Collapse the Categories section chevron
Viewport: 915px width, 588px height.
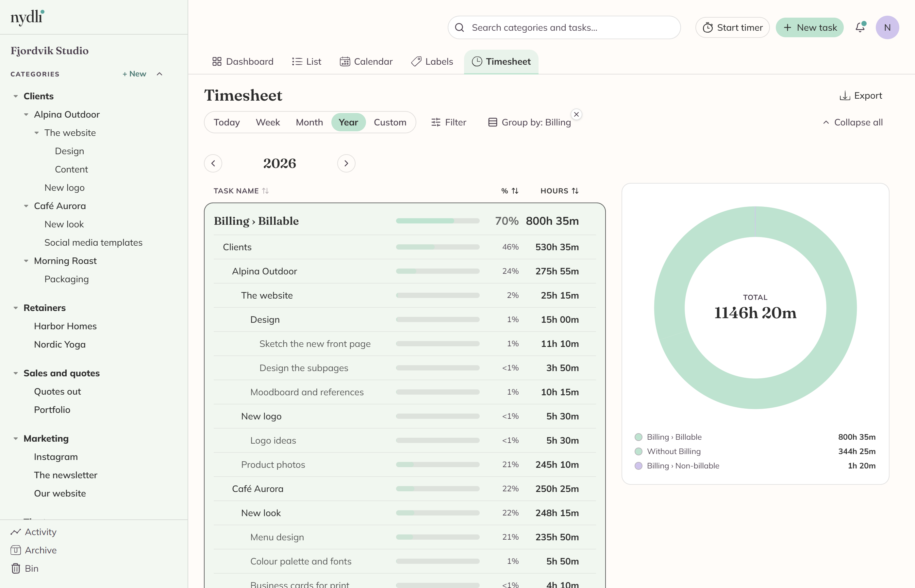pos(159,74)
